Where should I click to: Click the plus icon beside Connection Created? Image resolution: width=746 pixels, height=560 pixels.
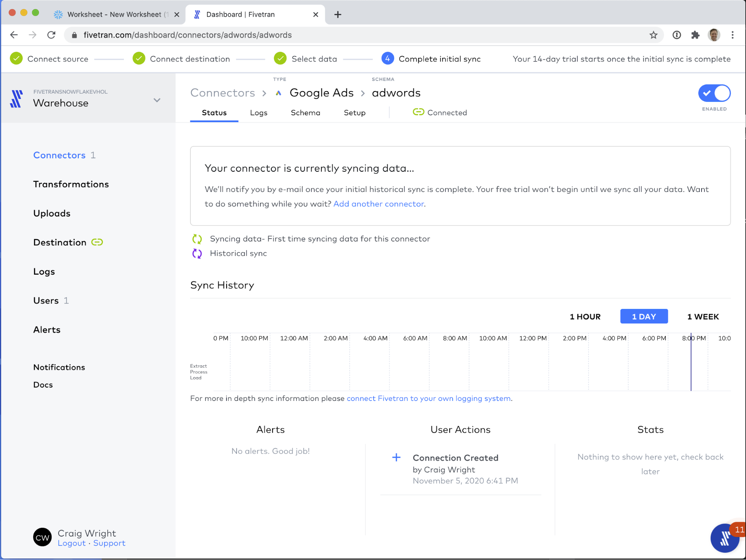(396, 457)
